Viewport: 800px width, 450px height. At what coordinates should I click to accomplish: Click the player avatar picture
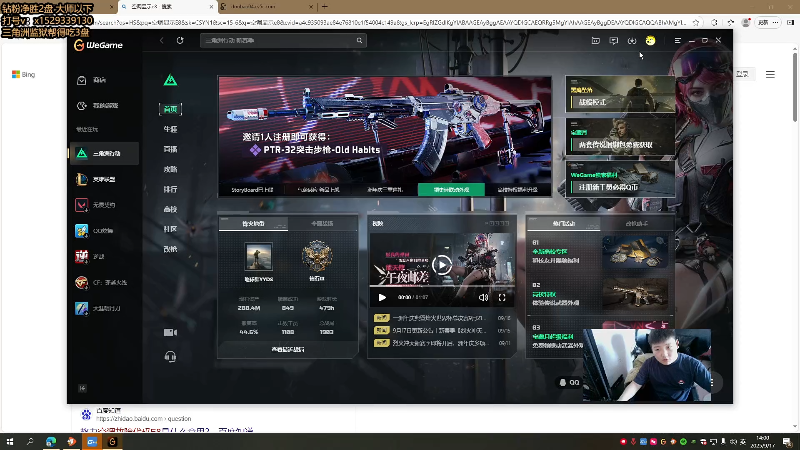coord(259,257)
